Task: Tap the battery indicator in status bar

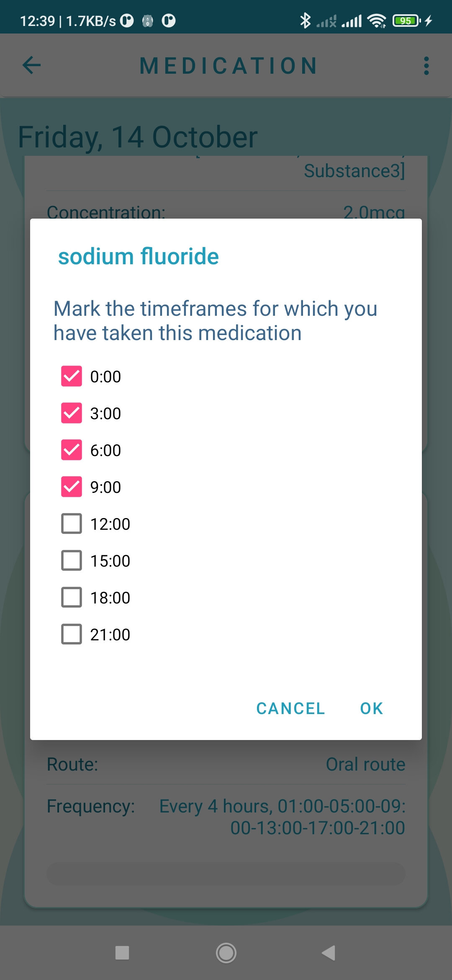Action: (x=406, y=21)
